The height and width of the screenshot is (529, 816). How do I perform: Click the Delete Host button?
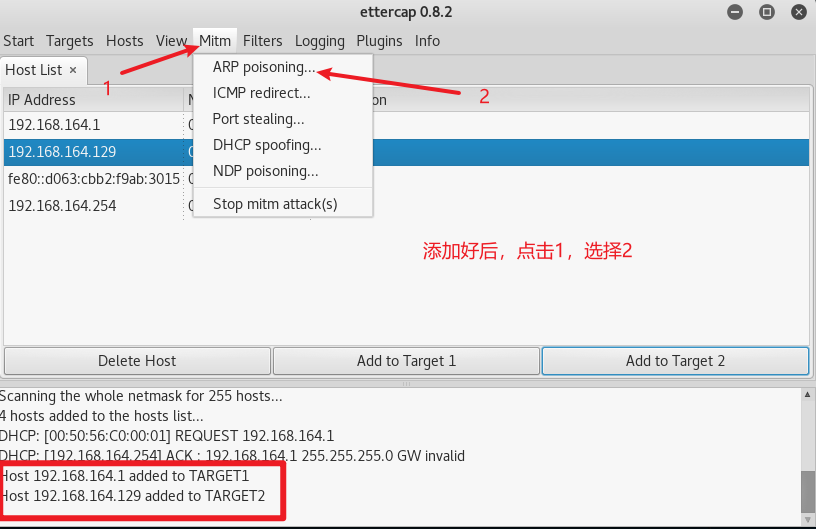[x=137, y=361]
